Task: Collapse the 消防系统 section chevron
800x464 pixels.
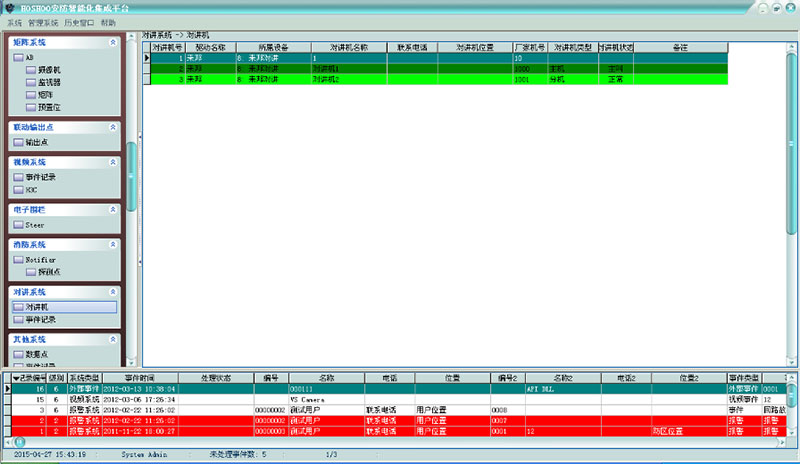Action: tap(112, 244)
